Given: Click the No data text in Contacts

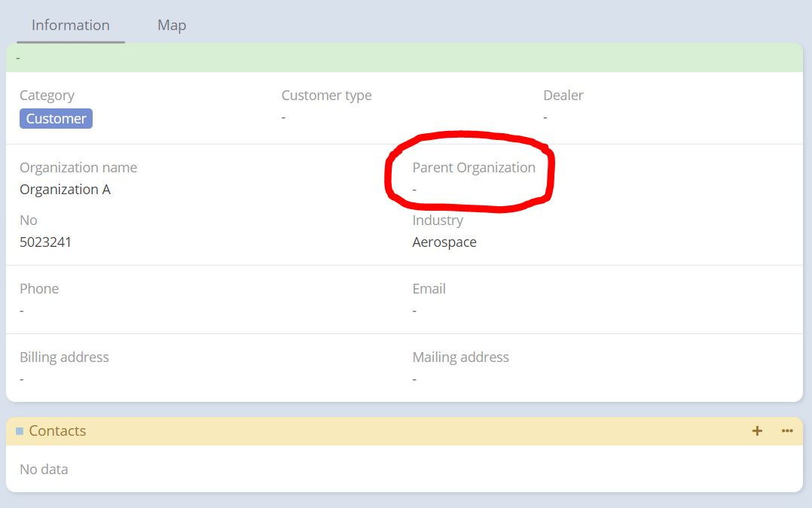Looking at the screenshot, I should point(44,470).
